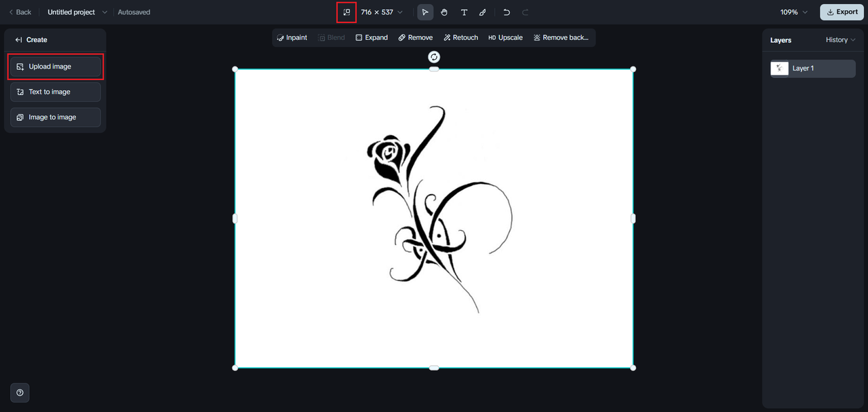Select the Hand pan tool
This screenshot has width=868, height=412.
coord(444,12)
